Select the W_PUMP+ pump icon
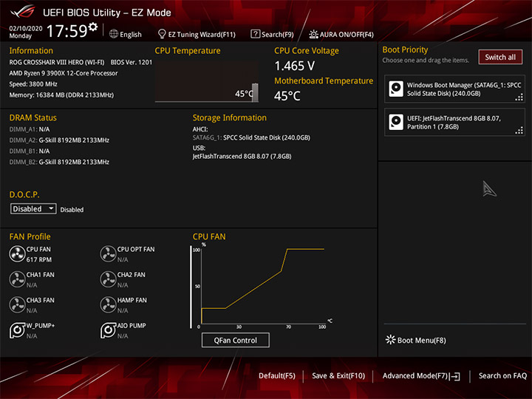The image size is (532, 399). point(17,330)
